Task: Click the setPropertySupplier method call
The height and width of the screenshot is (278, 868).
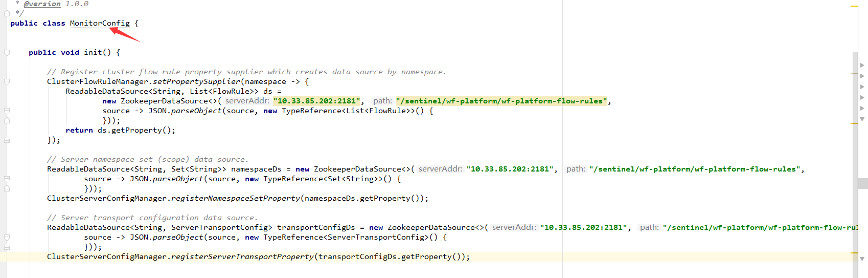Action: 197,81
